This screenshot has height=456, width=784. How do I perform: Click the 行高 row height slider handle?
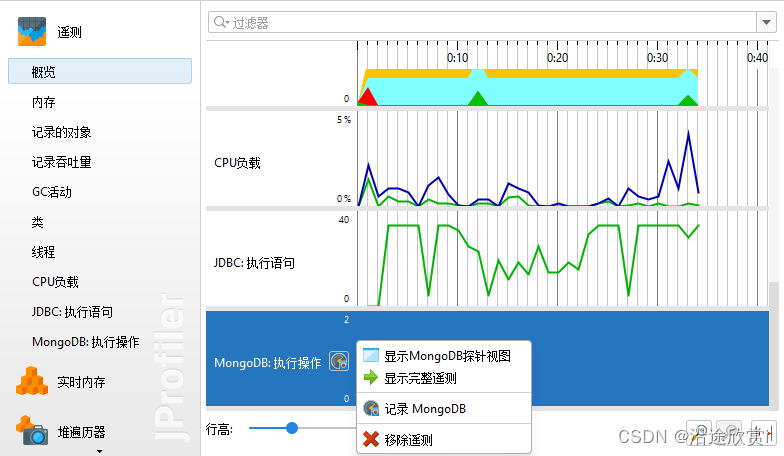click(x=292, y=428)
